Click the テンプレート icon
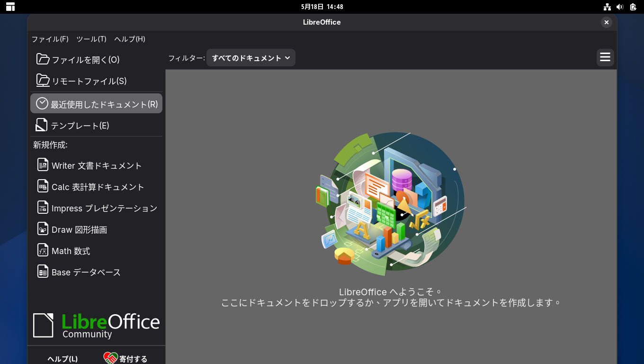The width and height of the screenshot is (644, 364). (x=42, y=125)
